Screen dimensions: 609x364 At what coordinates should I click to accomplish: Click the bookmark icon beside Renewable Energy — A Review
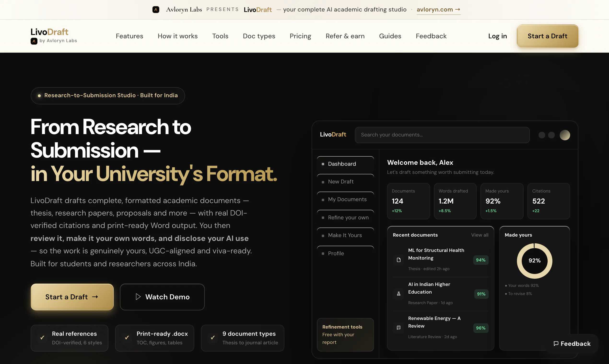(x=398, y=327)
